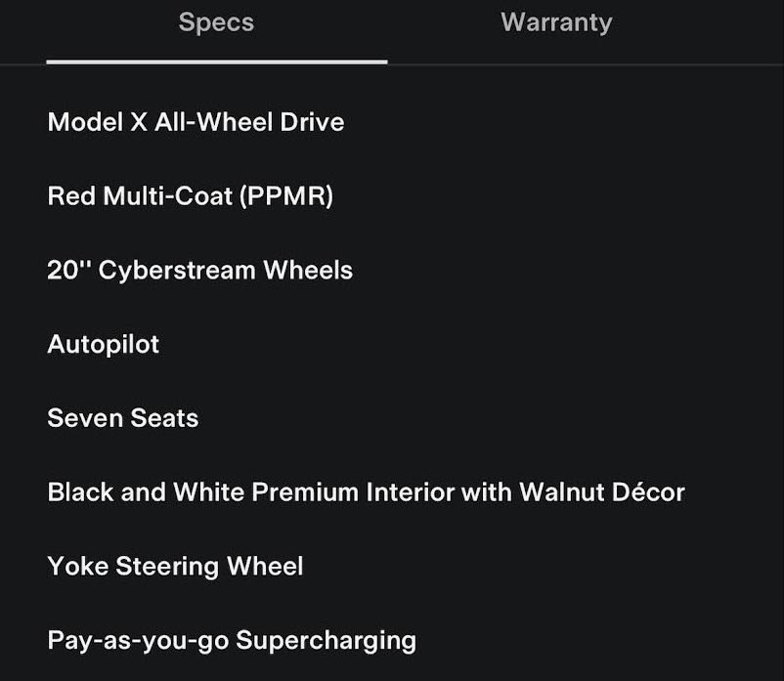This screenshot has height=681, width=784.
Task: Open the Warranty tab
Action: pyautogui.click(x=556, y=23)
